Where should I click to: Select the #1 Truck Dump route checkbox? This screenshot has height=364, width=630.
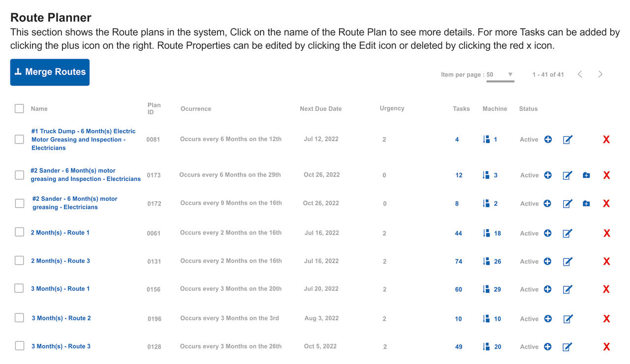pos(19,139)
